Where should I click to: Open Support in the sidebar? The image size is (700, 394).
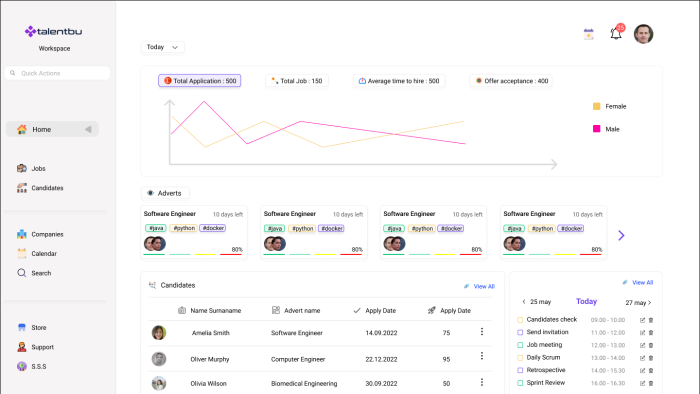(35, 347)
